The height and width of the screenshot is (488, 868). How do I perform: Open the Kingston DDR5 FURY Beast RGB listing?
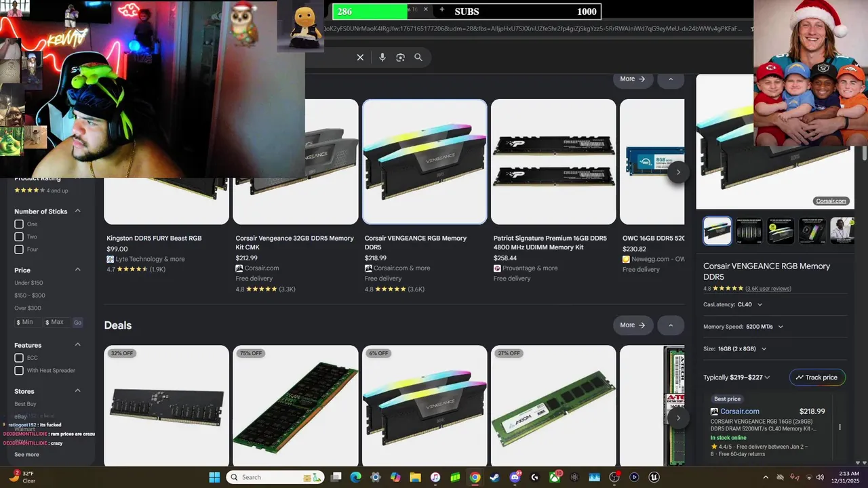[x=154, y=239]
